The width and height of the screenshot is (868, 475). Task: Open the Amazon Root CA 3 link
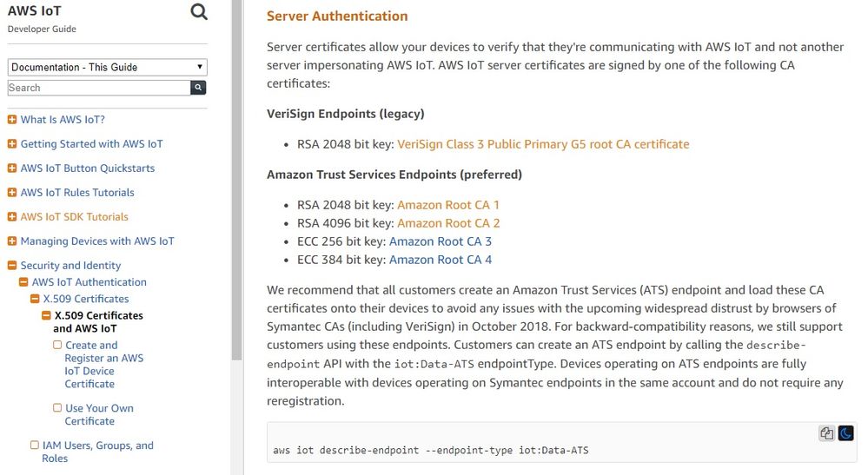coord(441,241)
